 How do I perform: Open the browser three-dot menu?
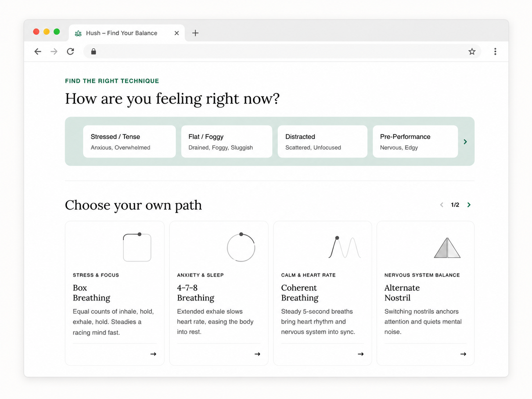click(495, 51)
